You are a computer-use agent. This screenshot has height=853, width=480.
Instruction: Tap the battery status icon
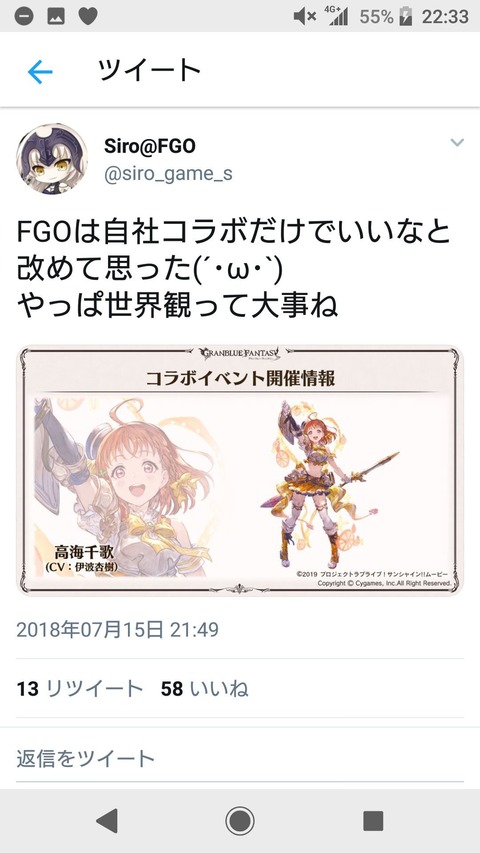(x=405, y=17)
